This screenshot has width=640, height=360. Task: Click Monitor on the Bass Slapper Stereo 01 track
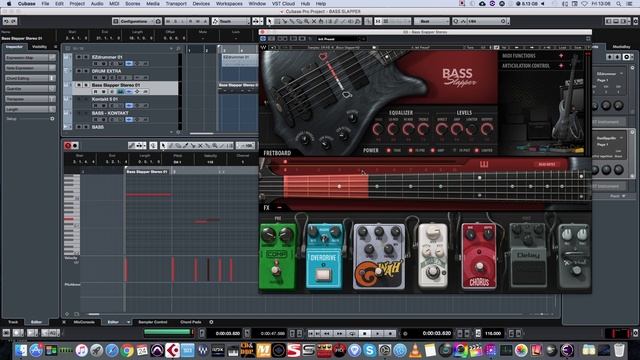(104, 91)
